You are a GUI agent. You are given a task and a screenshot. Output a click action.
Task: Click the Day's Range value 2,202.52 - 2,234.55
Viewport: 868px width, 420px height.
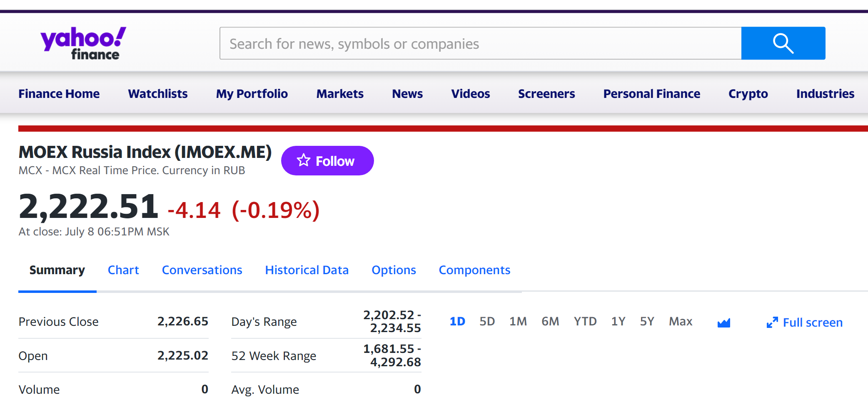pyautogui.click(x=392, y=321)
